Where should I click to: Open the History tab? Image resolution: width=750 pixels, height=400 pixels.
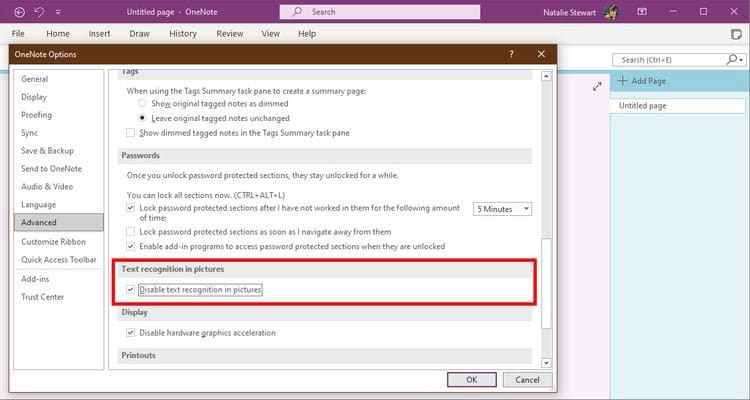[x=183, y=33]
